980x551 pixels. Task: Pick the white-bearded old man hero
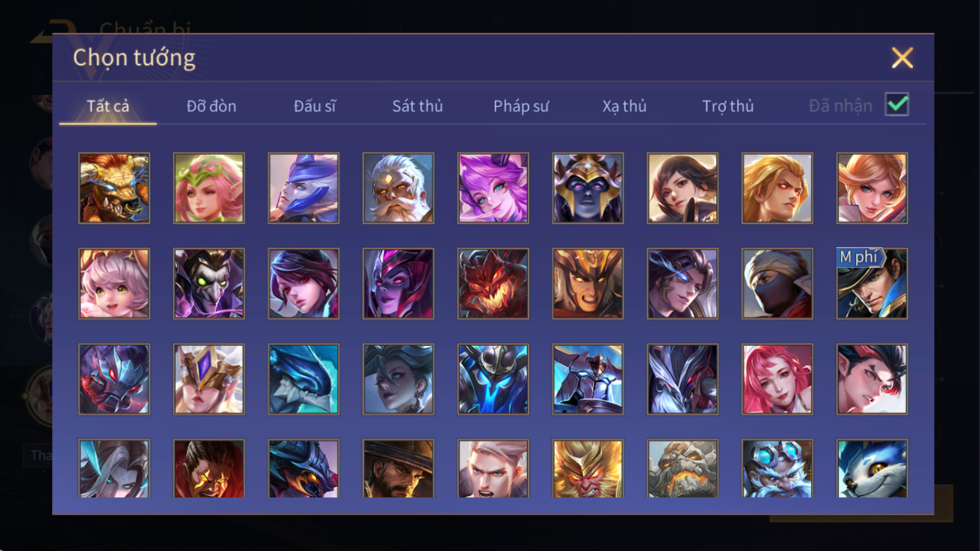tap(398, 188)
